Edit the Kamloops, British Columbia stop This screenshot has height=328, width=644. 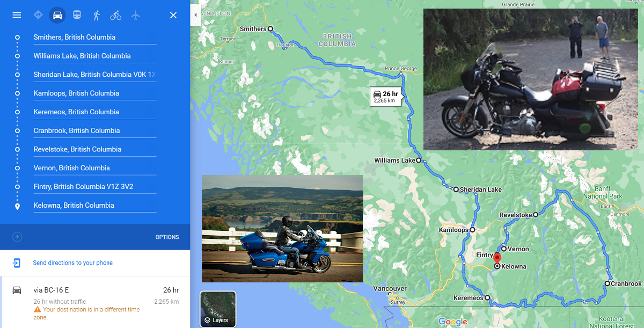point(95,93)
